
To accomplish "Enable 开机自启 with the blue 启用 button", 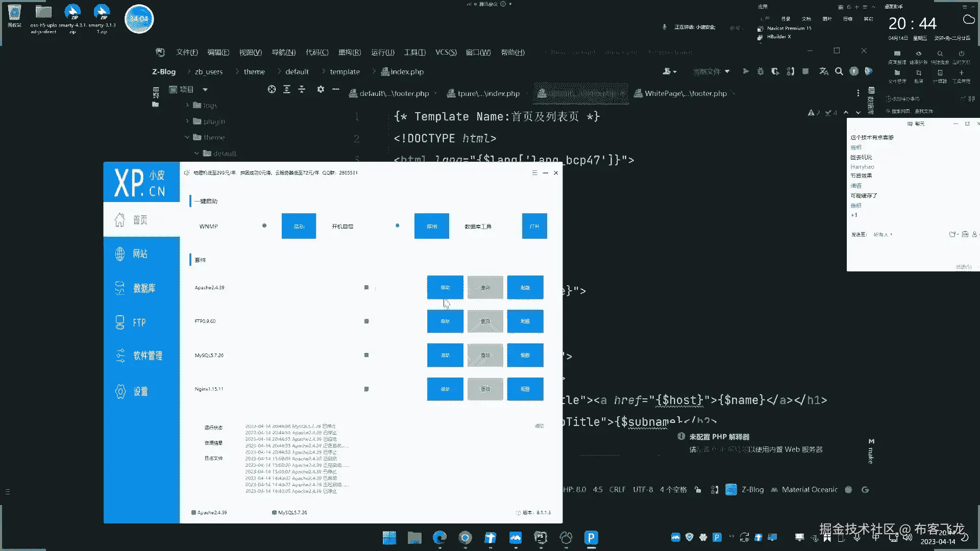I will point(431,226).
